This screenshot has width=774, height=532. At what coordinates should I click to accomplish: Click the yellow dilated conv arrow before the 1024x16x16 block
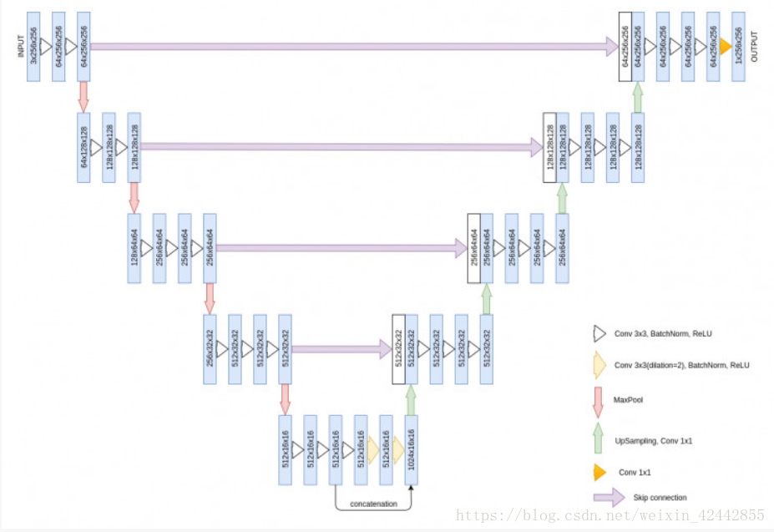coord(399,450)
